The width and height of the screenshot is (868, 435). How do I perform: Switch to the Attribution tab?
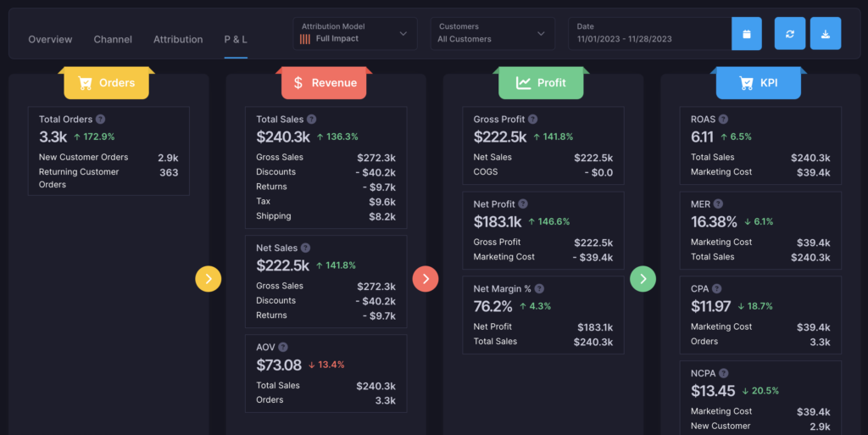pos(178,39)
